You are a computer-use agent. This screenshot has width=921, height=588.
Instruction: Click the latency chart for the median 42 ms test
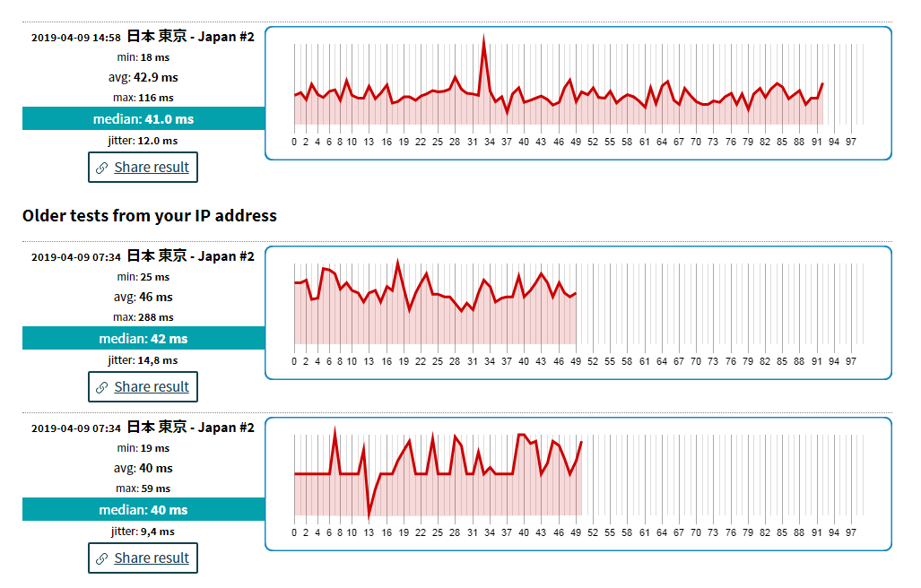coord(578,313)
